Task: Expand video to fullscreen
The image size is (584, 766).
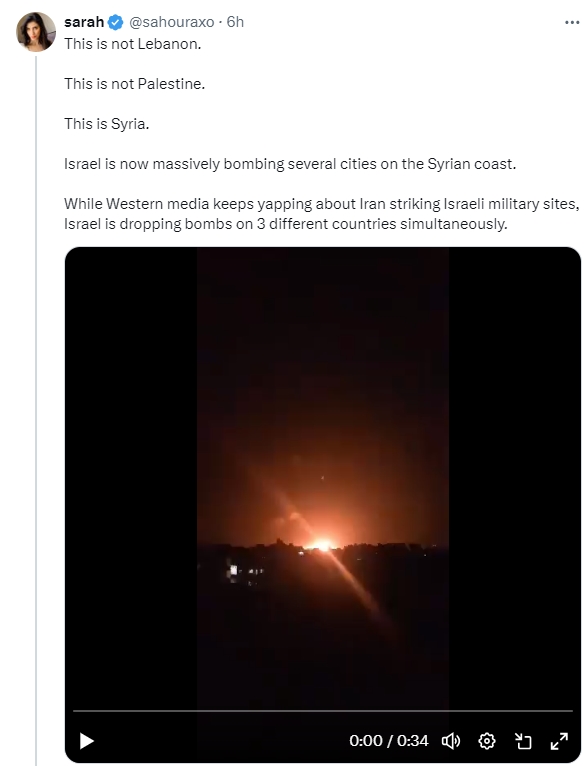Action: 559,741
